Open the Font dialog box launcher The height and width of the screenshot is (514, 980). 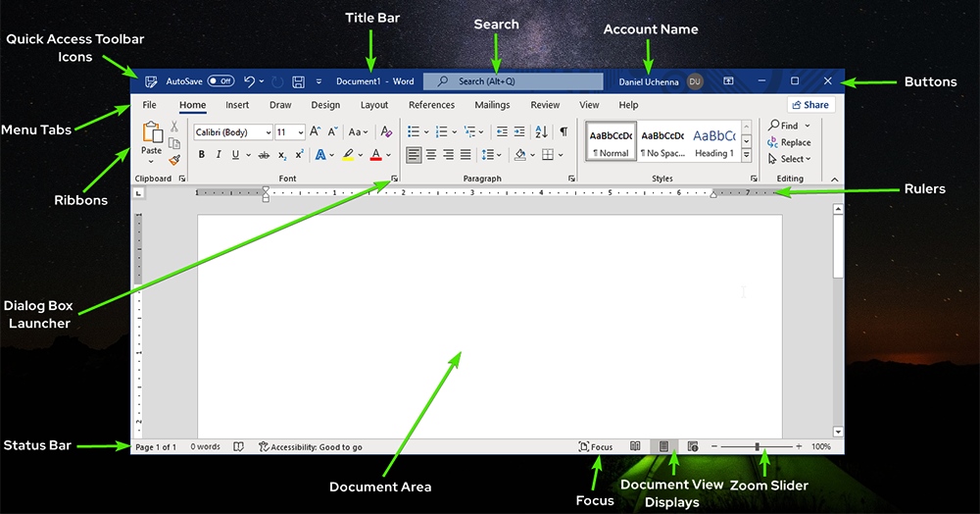(394, 179)
